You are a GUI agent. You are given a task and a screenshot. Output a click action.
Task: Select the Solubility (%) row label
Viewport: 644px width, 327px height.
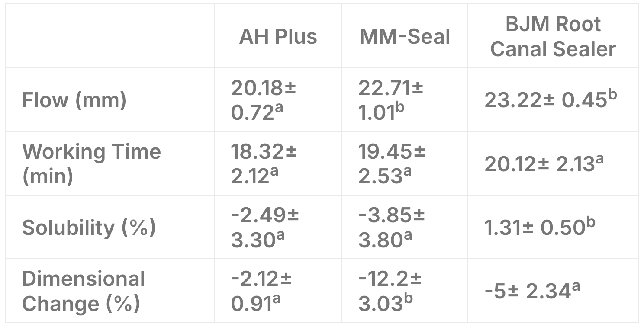point(89,228)
